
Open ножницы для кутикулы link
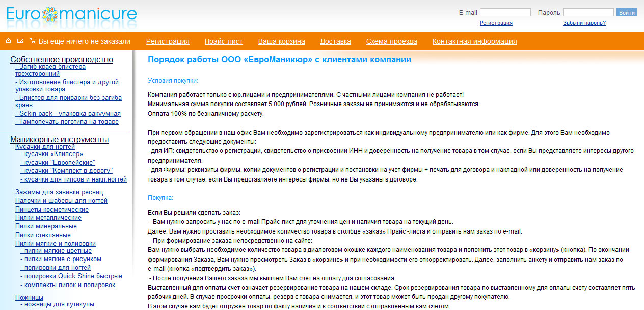coord(57,304)
